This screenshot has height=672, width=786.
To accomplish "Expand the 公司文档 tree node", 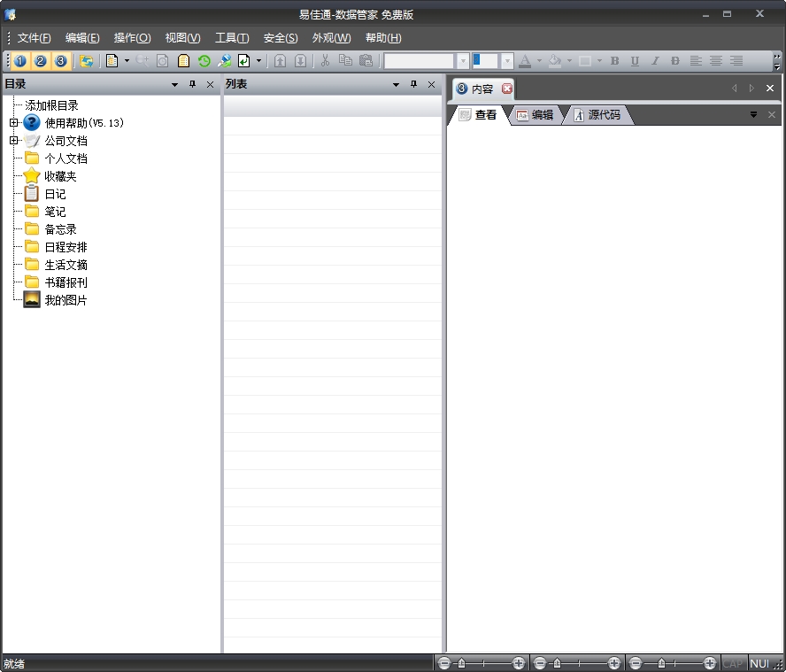I will click(14, 141).
